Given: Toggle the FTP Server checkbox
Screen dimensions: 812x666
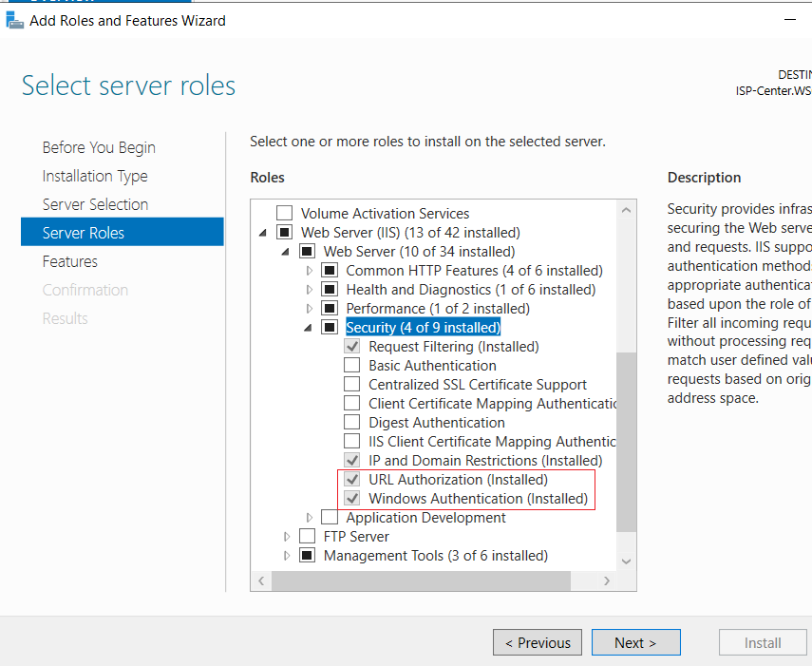Looking at the screenshot, I should click(307, 536).
